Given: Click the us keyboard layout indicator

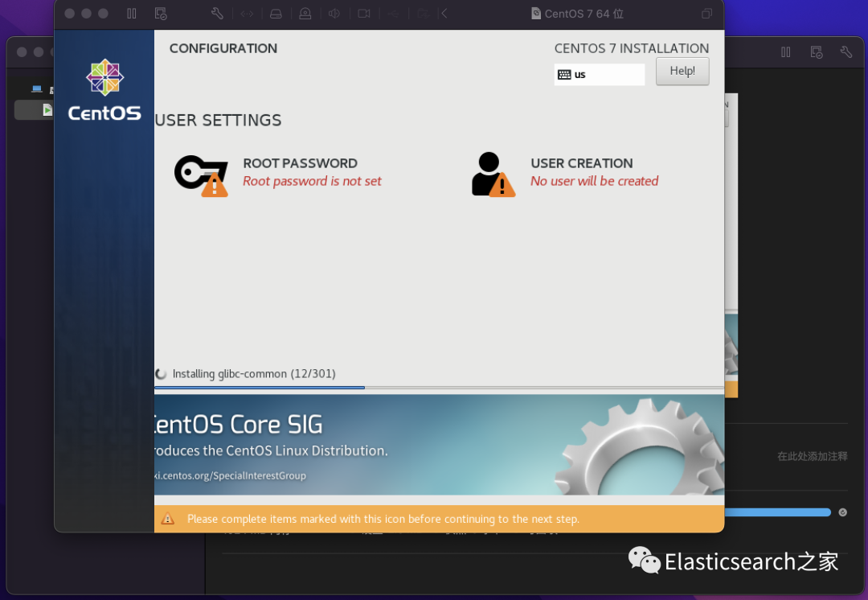Looking at the screenshot, I should coord(600,74).
